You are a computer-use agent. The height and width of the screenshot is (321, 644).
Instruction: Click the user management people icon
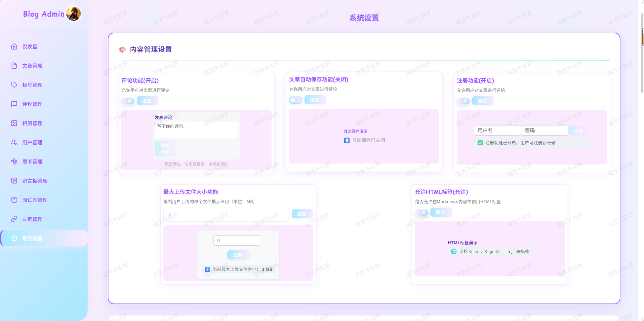pos(14,142)
